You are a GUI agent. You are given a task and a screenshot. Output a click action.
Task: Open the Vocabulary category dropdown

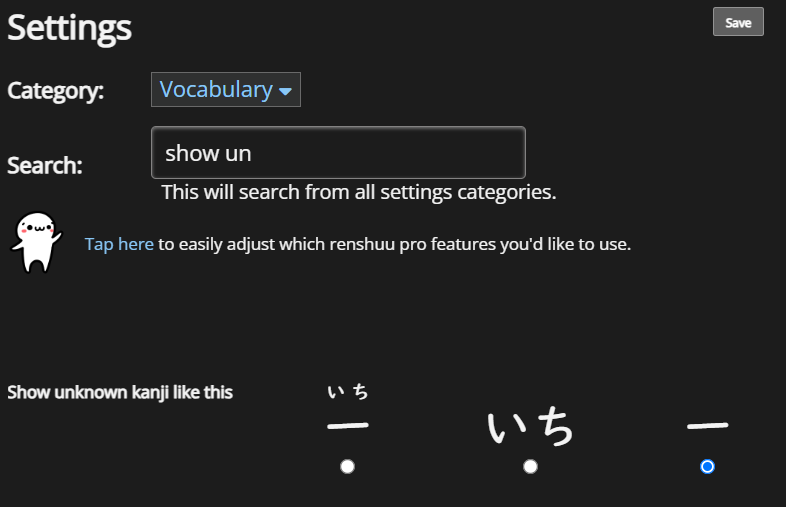[x=226, y=89]
